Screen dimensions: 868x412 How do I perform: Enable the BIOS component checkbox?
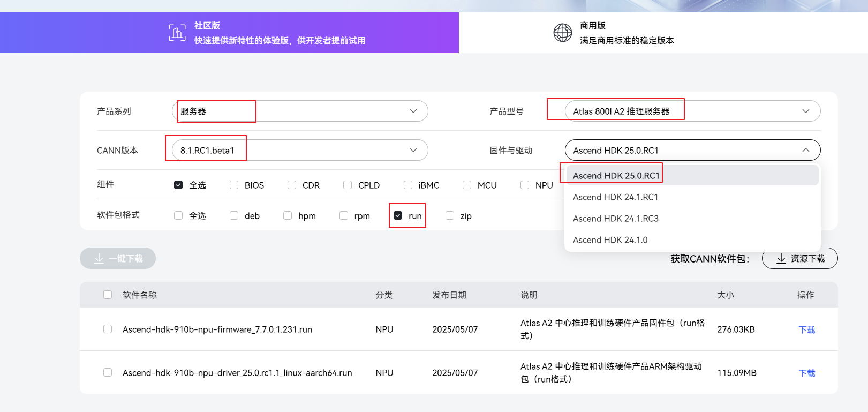[234, 185]
